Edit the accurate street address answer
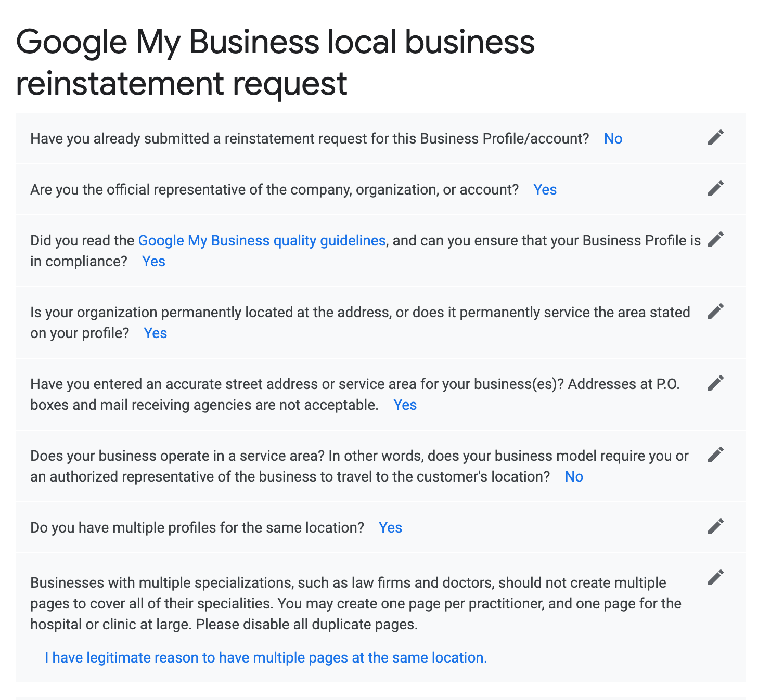Screen dimensions: 771x700 point(716,383)
